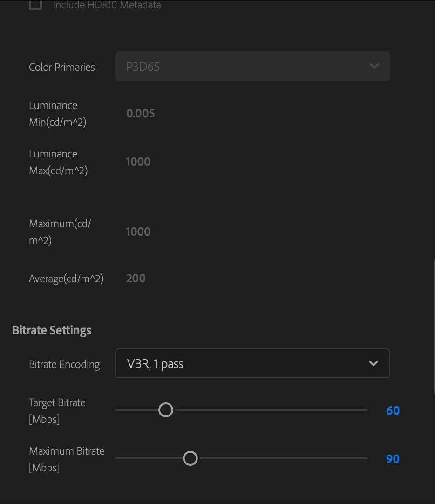Click the Include HDR10 Metadata label text
Image resolution: width=435 pixels, height=504 pixels.
pyautogui.click(x=107, y=5)
